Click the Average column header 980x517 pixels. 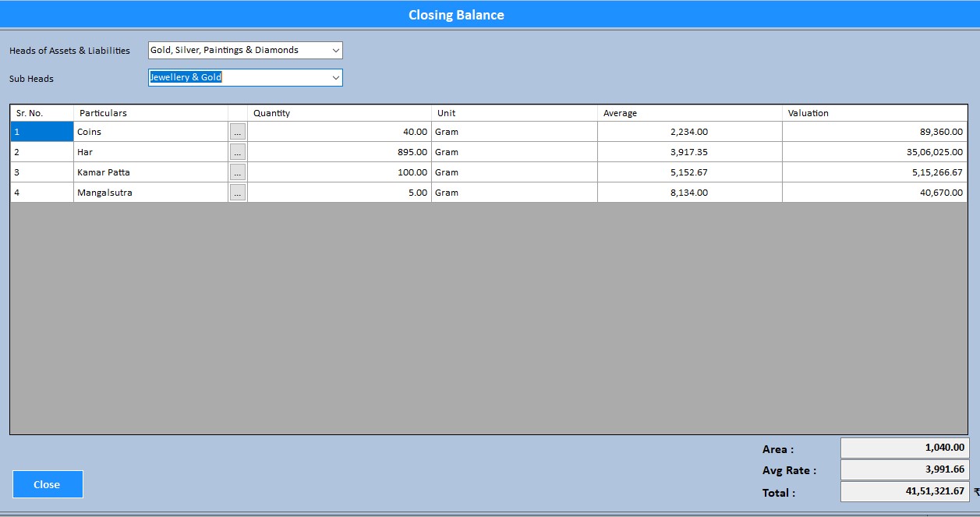689,113
